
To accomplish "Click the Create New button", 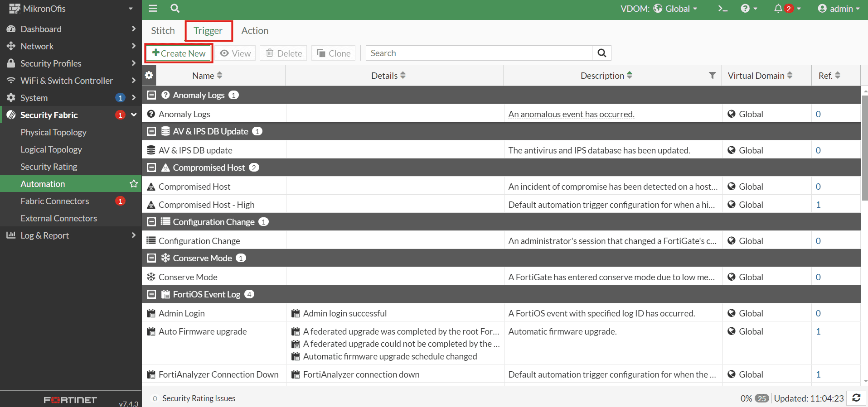I will pos(179,53).
